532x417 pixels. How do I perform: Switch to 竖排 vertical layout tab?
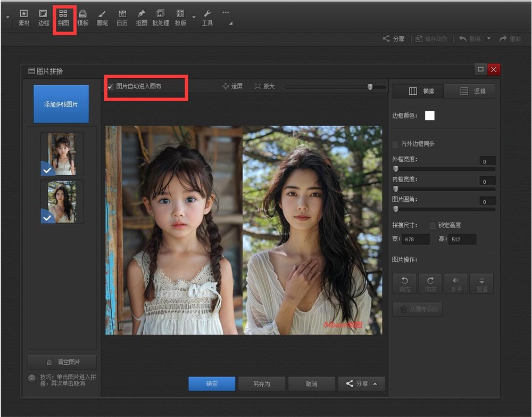(469, 91)
